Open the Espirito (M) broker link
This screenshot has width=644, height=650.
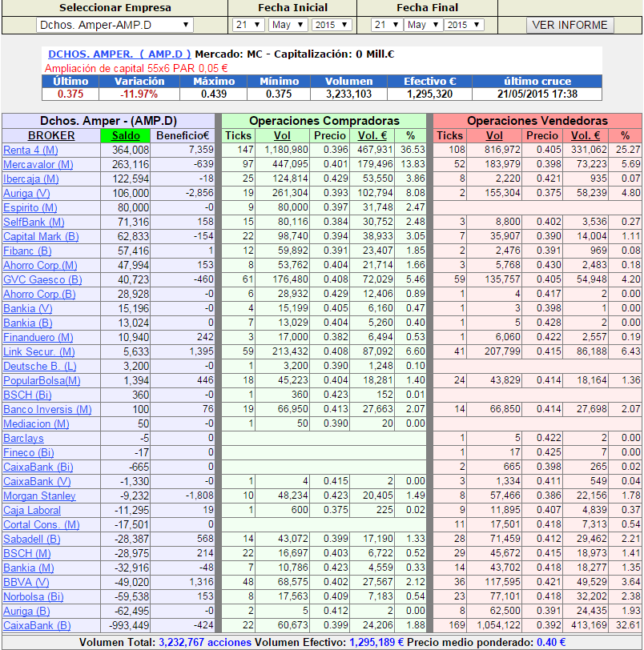click(x=30, y=207)
